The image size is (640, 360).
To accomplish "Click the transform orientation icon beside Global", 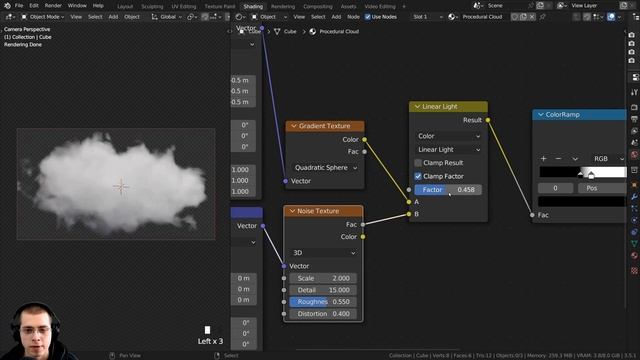I will (154, 17).
